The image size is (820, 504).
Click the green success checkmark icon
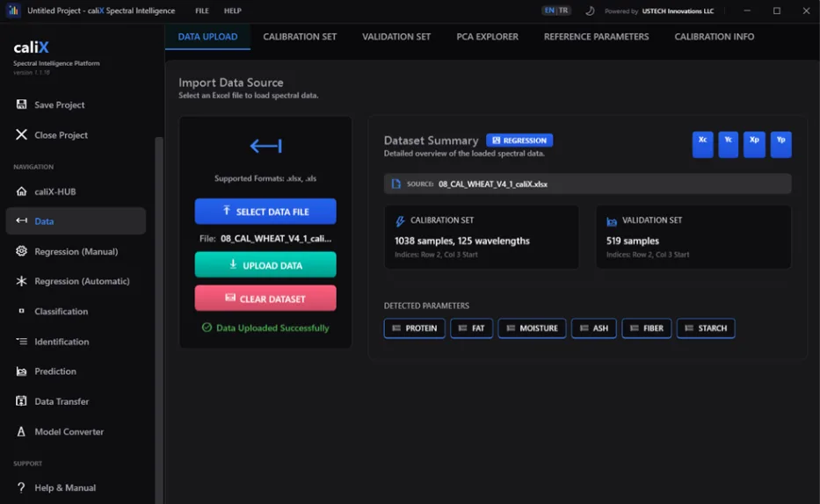[x=207, y=328]
